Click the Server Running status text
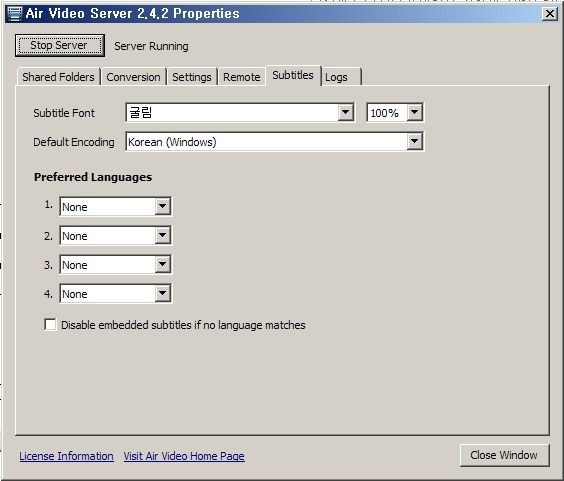 [151, 46]
